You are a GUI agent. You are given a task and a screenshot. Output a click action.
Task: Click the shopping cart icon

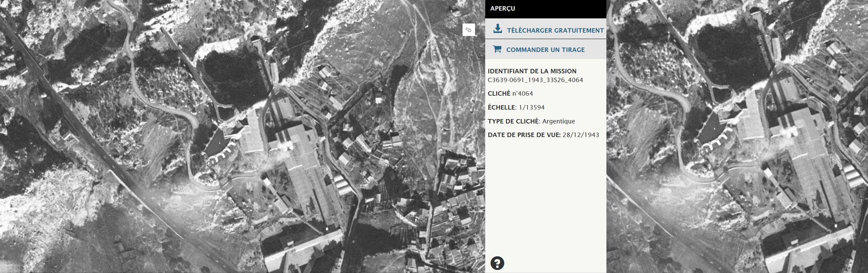point(497,49)
